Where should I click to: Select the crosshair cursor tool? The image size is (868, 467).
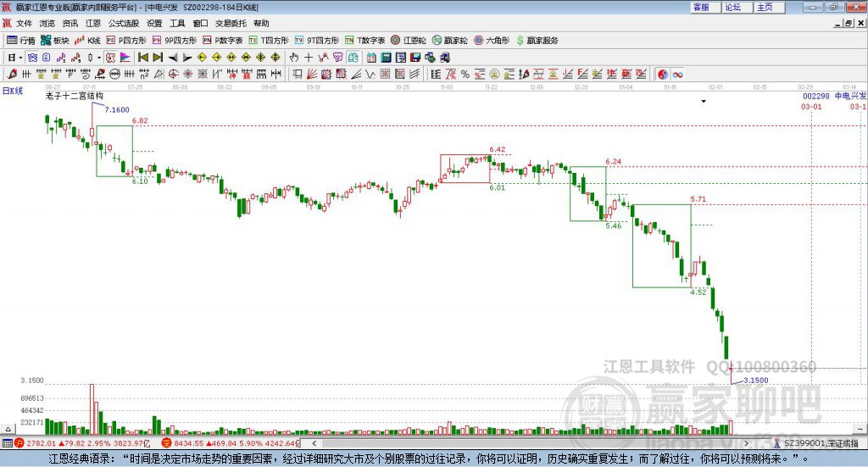[309, 58]
